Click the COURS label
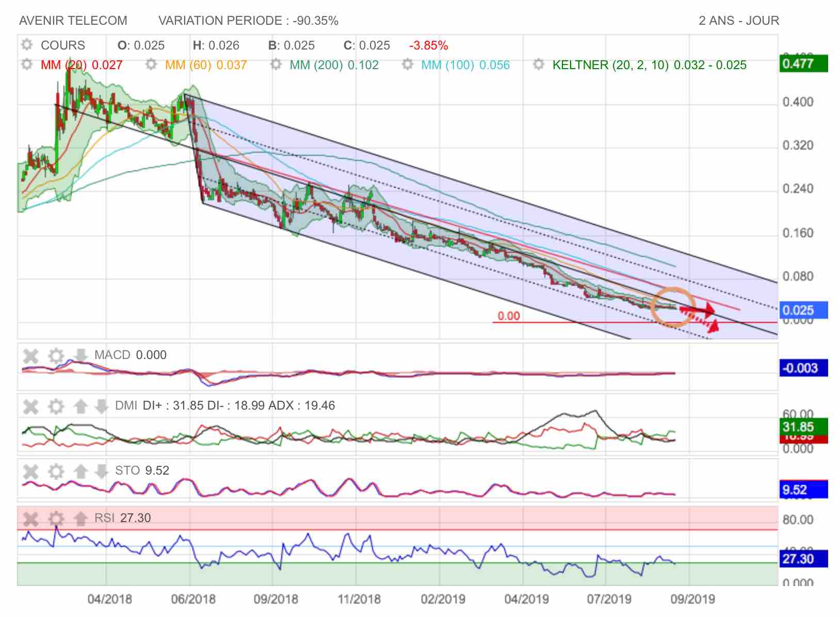The height and width of the screenshot is (617, 840). [x=63, y=45]
